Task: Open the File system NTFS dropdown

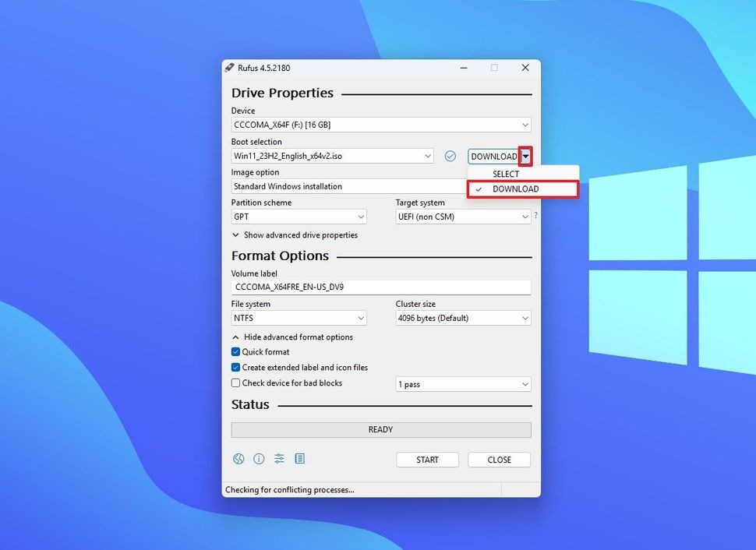Action: [x=299, y=318]
